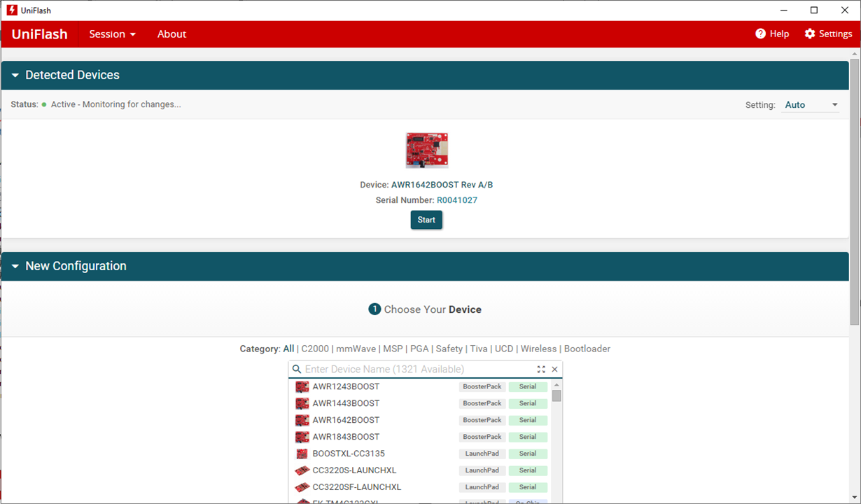Click Serial tag on AWR1243BOOST row

[x=528, y=386]
